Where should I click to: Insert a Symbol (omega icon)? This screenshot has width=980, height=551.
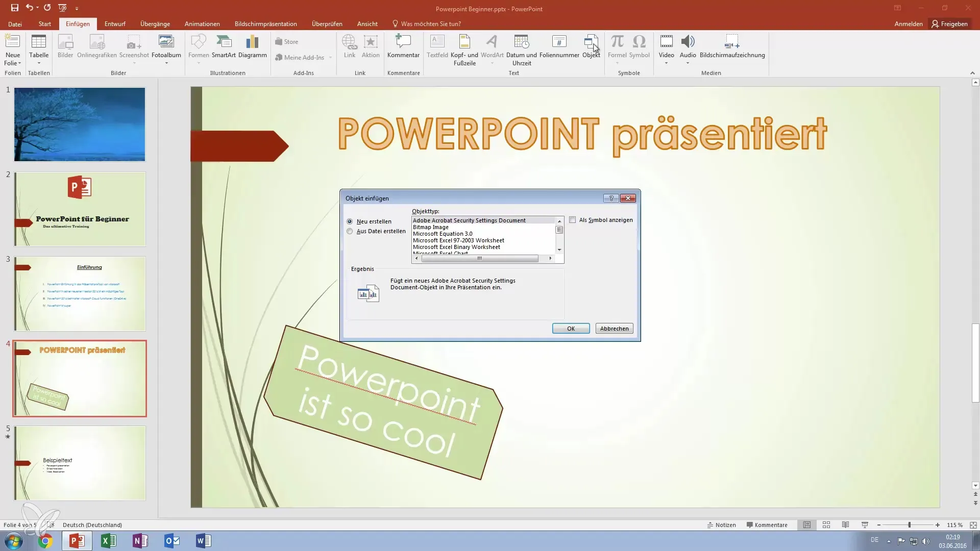(x=639, y=46)
